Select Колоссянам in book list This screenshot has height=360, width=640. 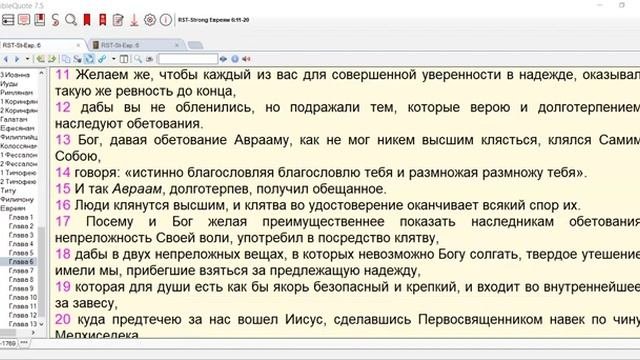(x=19, y=146)
